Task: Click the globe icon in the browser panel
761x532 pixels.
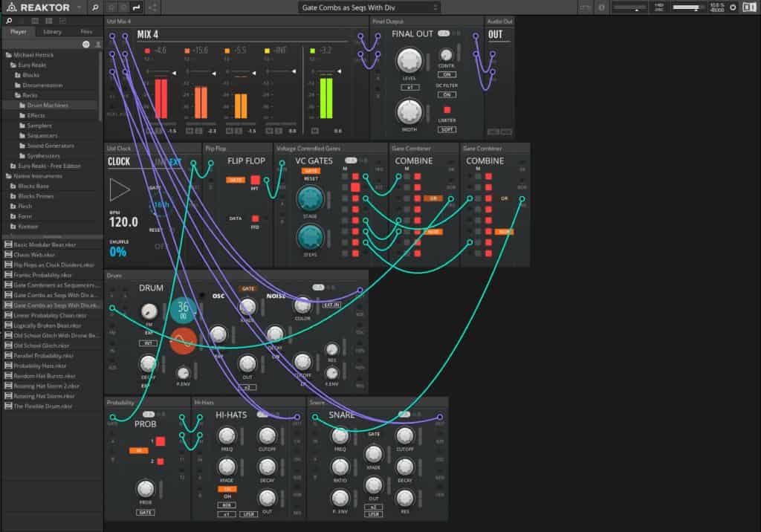Action: (x=86, y=44)
